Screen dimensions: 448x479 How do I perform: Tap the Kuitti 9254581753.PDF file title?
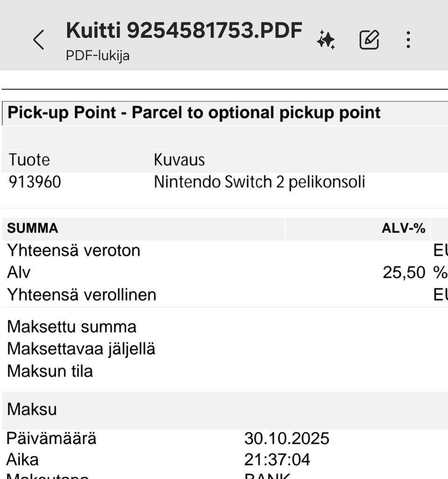[x=184, y=31]
